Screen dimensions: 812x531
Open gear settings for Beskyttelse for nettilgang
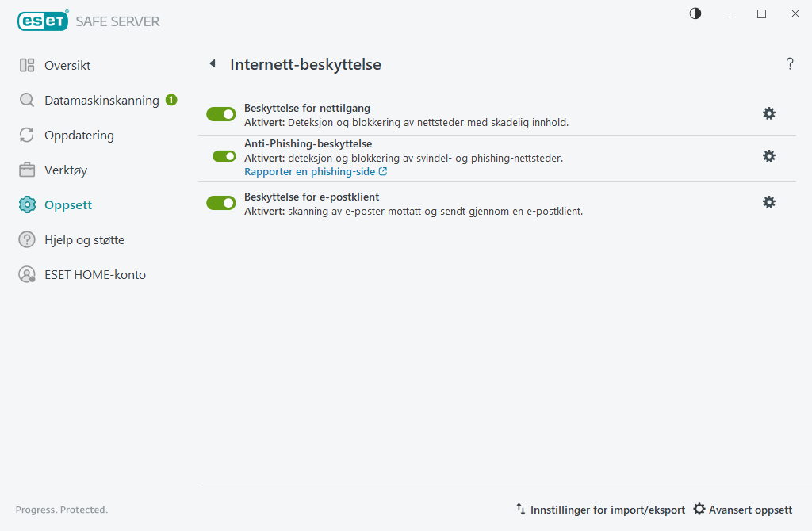[x=768, y=113]
